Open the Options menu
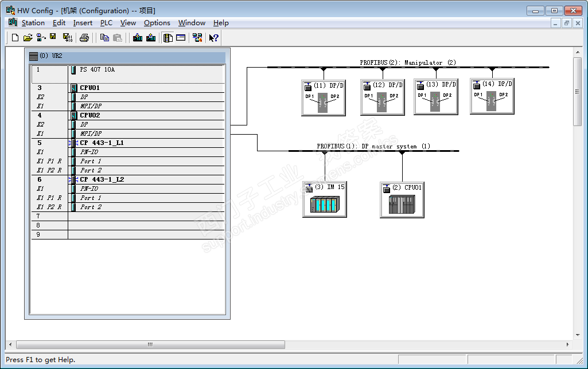Screen dimensions: 588x369 (157, 23)
